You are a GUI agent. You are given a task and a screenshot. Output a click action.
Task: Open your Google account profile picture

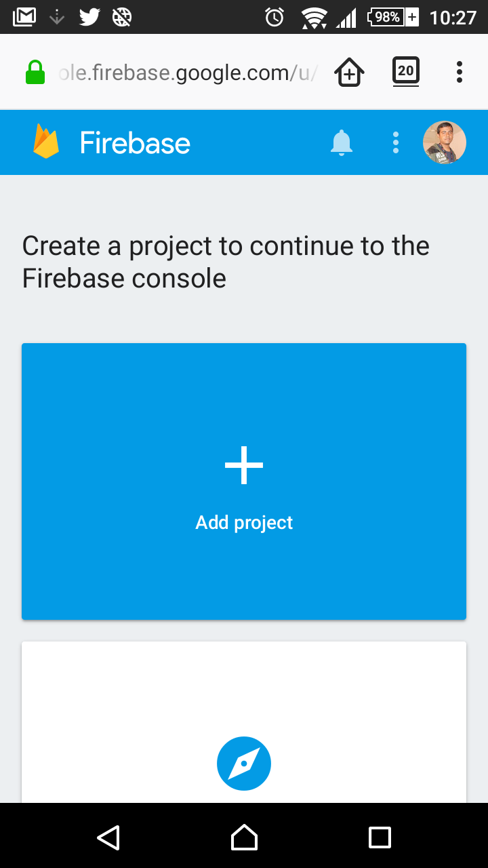(444, 142)
